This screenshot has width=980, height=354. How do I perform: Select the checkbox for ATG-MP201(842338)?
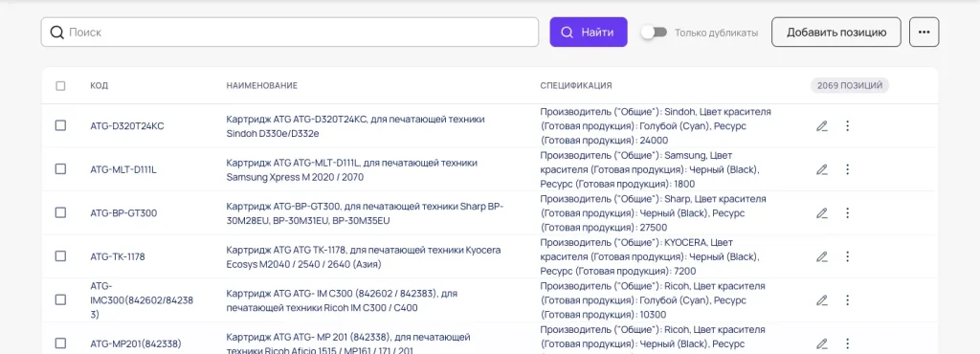(x=60, y=343)
